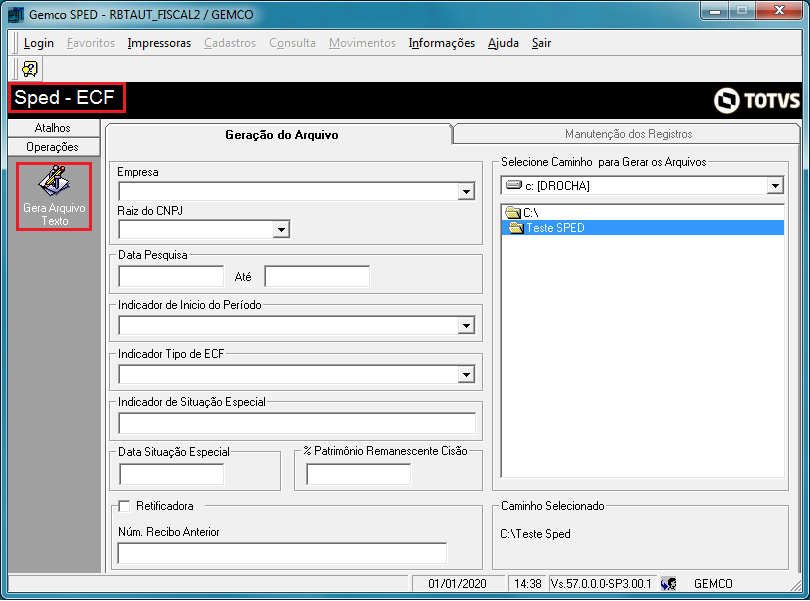Expand Indicador de Inicio do Período dropdown
Viewport: 810px width, 601px height.
pos(466,326)
